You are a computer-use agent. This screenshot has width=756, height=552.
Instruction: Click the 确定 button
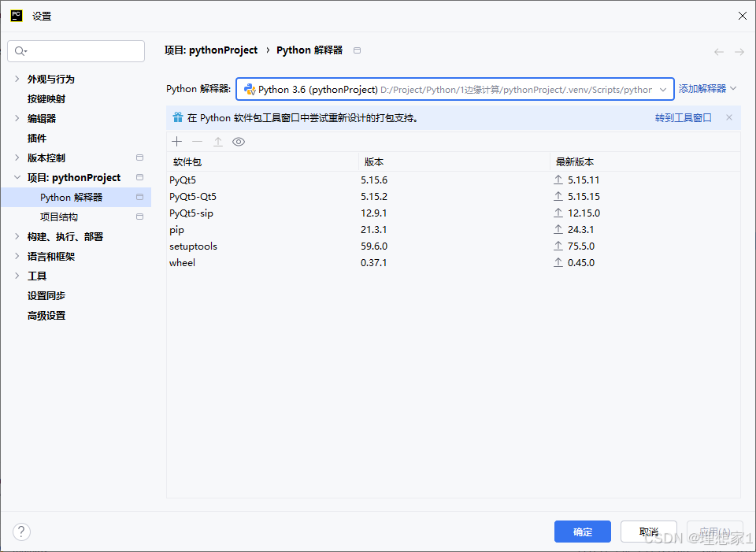point(583,532)
